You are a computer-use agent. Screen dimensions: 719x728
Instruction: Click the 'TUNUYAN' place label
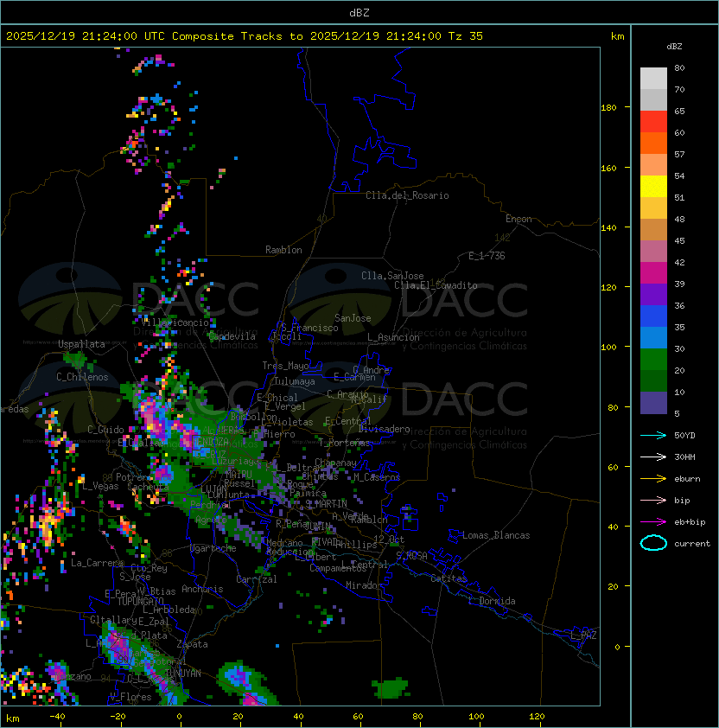click(x=183, y=674)
